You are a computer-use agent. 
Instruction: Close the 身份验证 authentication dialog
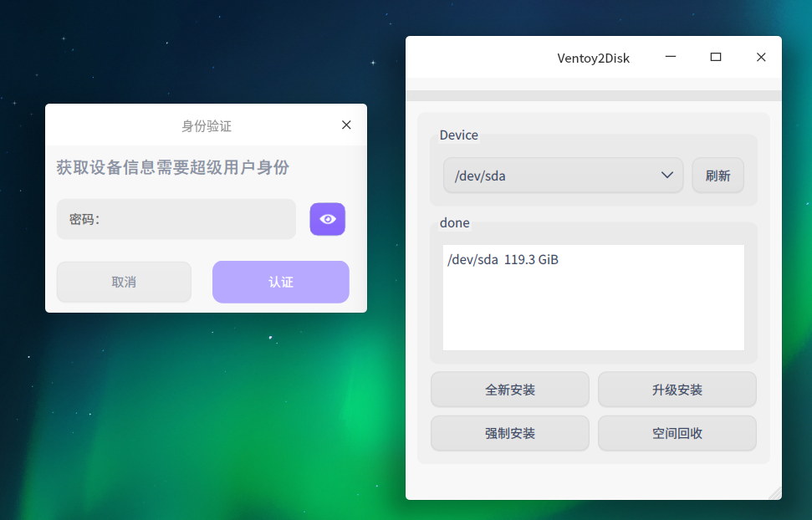point(346,125)
